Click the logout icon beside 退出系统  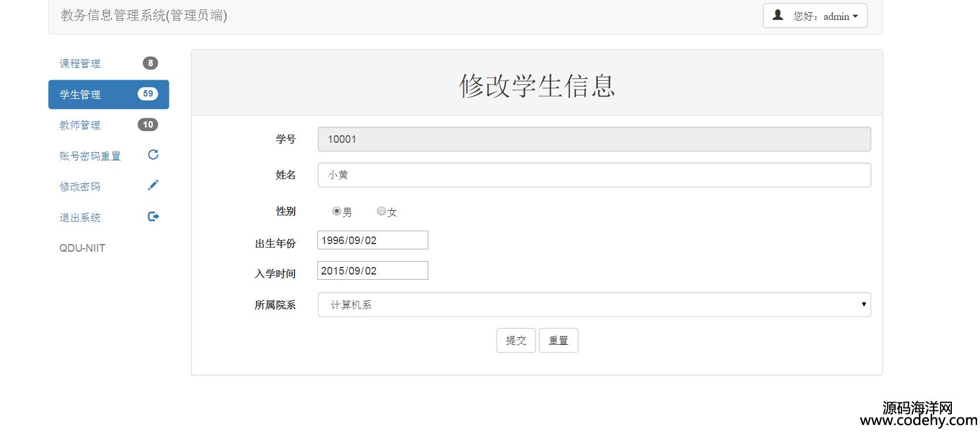(x=153, y=217)
